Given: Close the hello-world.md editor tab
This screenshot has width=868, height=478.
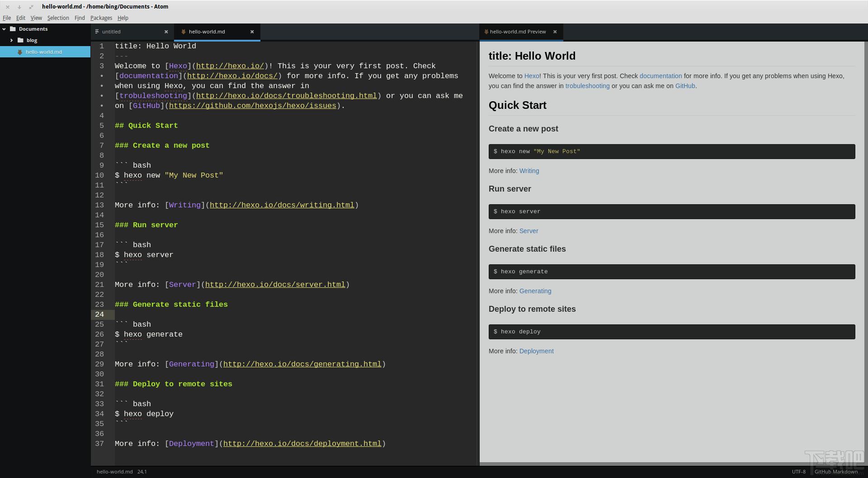Looking at the screenshot, I should tap(252, 32).
